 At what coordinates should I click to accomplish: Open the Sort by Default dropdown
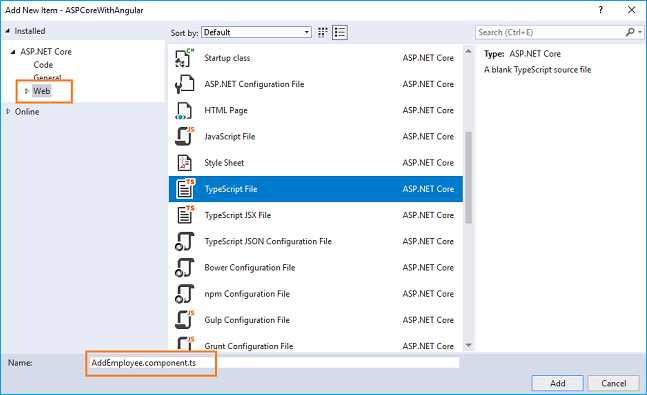pyautogui.click(x=256, y=32)
